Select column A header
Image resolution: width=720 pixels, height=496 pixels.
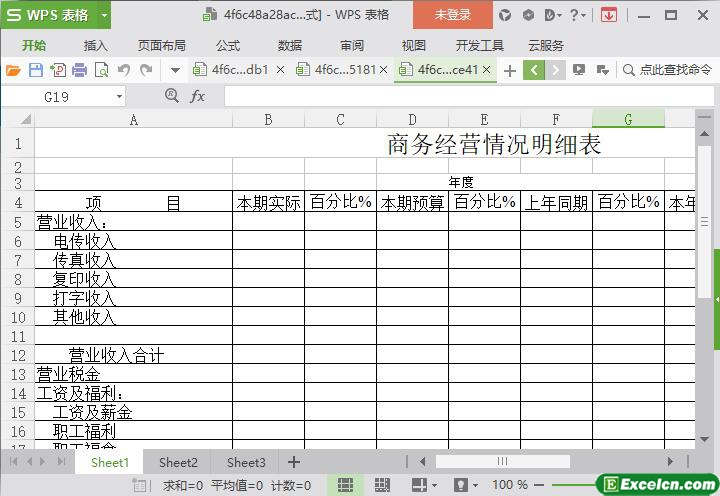coord(134,119)
